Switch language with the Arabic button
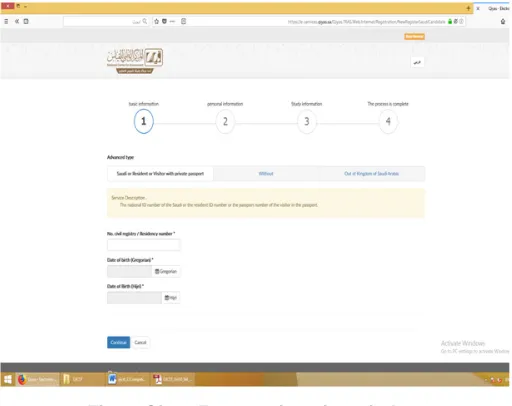Image resolution: width=512 pixels, height=406 pixels. point(417,62)
